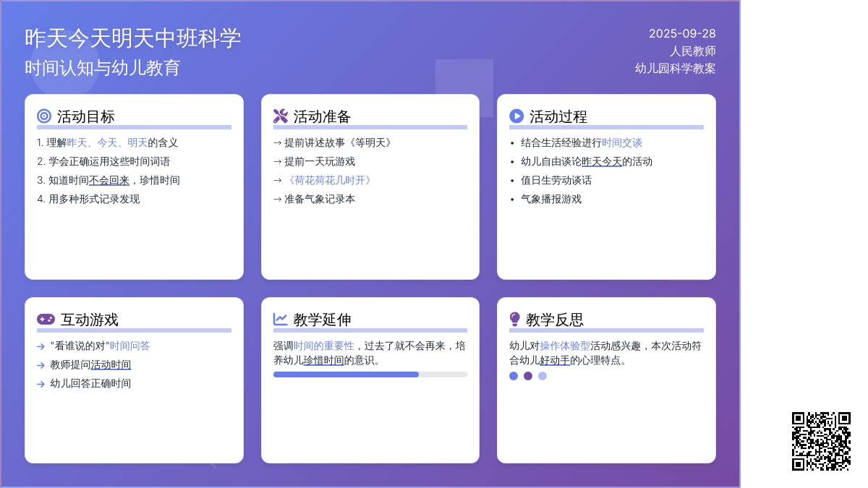Click the underlined 不会回来 text
The image size is (868, 488).
pos(109,180)
